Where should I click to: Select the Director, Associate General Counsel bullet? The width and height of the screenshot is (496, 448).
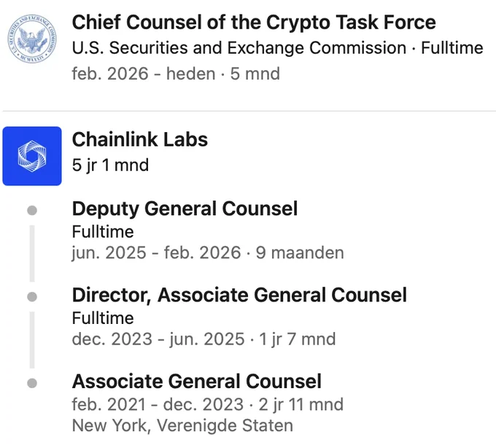click(32, 297)
